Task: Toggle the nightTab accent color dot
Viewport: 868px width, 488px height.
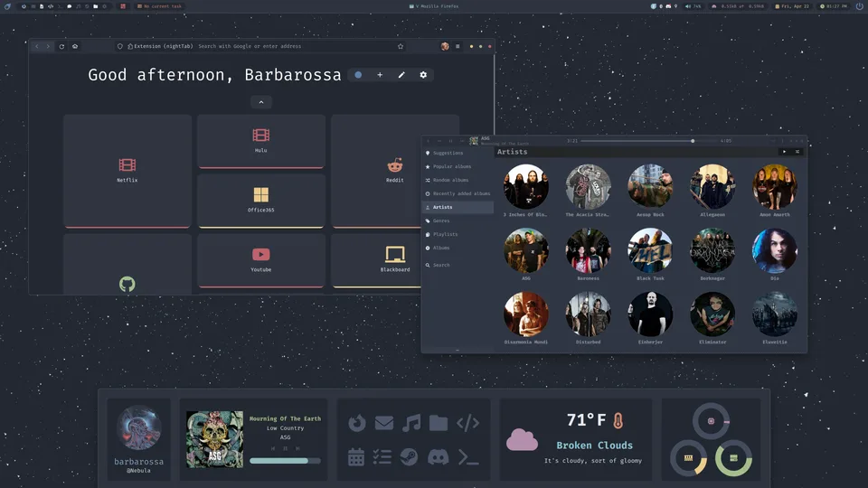Action: point(358,75)
